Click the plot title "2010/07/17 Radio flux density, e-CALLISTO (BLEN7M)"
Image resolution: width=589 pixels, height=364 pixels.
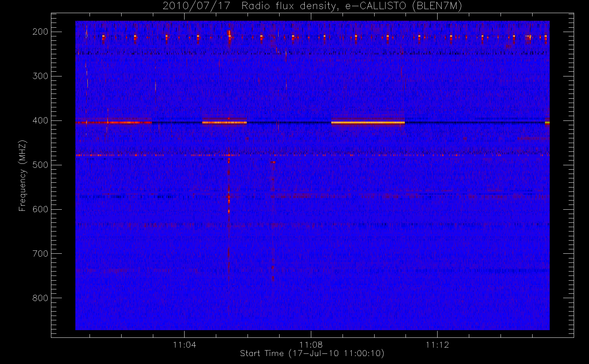pyautogui.click(x=312, y=6)
